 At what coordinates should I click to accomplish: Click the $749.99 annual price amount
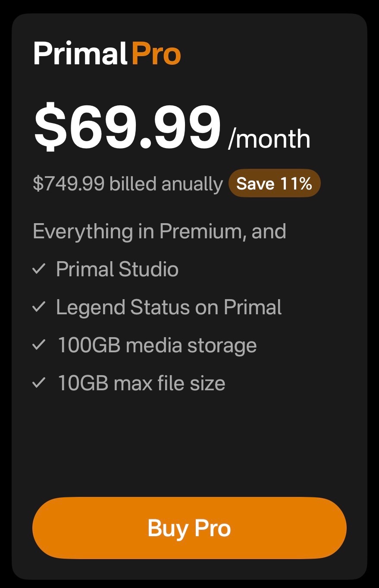pos(69,184)
